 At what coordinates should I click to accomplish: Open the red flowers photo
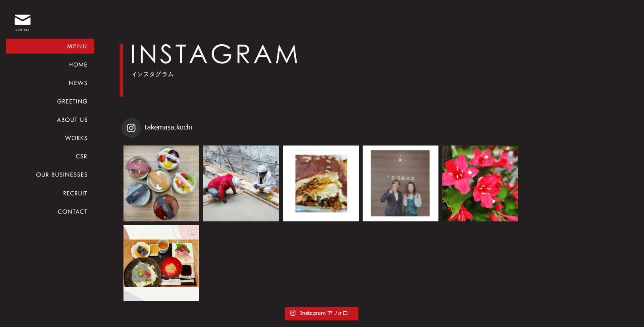pos(480,183)
